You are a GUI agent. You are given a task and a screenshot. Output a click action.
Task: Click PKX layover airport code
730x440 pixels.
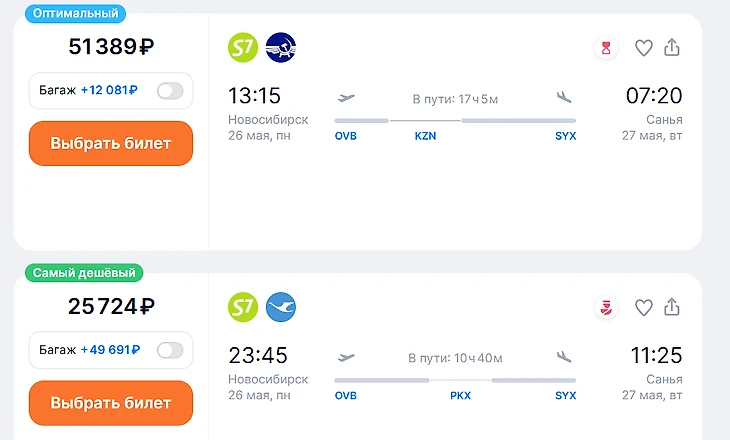pos(460,395)
